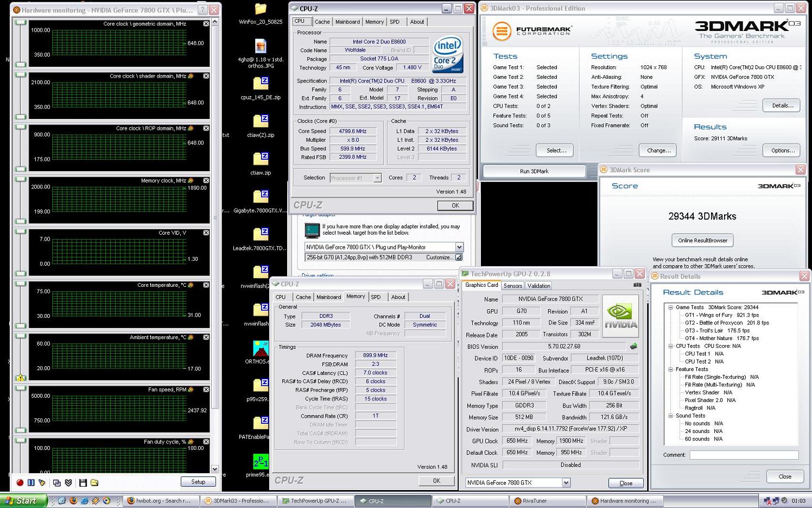Click the settings icon beside Core temperature graph title
812x508 pixels.
(x=191, y=285)
